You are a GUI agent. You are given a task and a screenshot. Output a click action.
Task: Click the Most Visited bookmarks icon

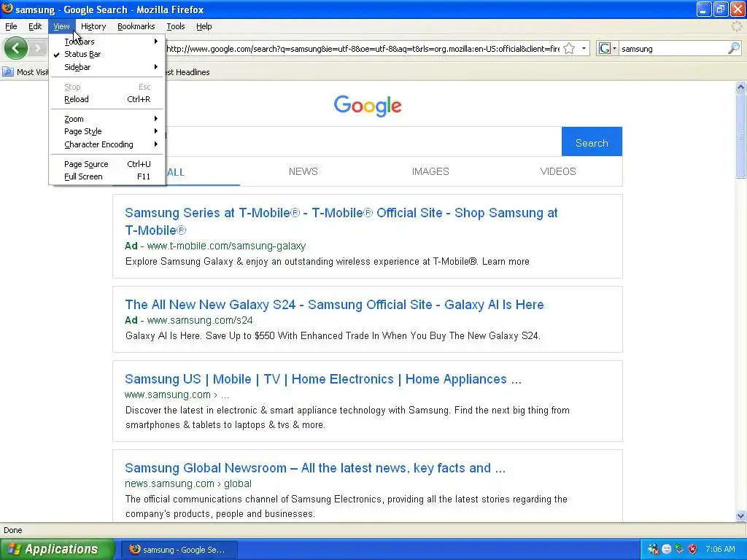(7, 72)
